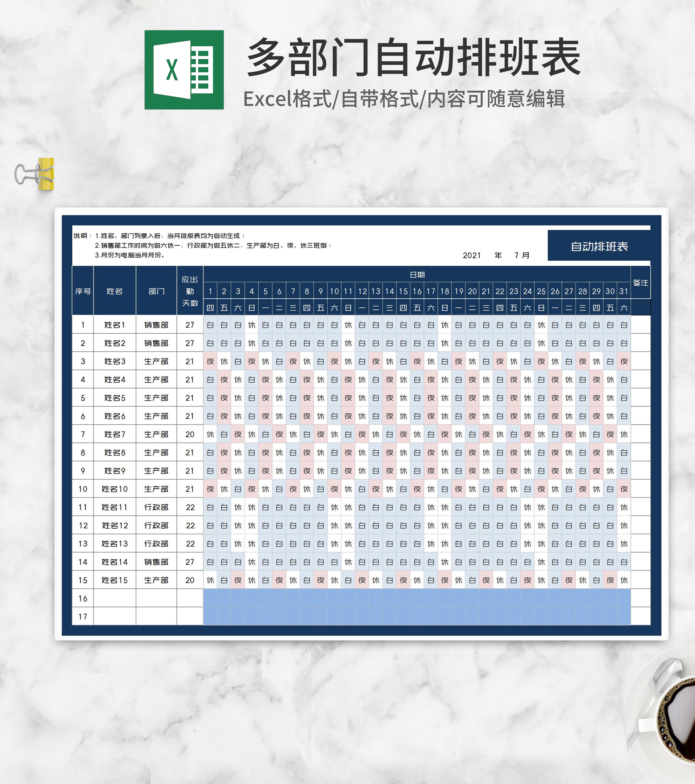This screenshot has height=784, width=695.
Task: Click the 应出勤天数 column header
Action: point(190,291)
